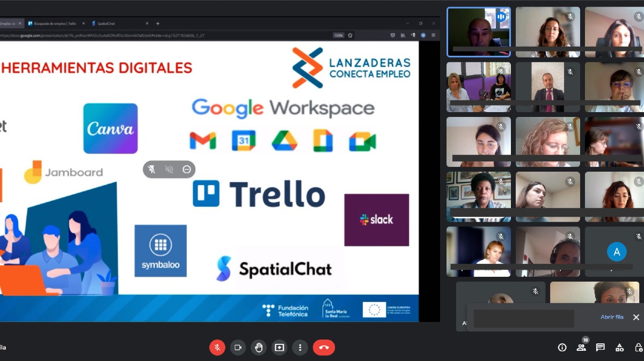
Task: Select participant tile with avatar letter A
Action: point(617,252)
